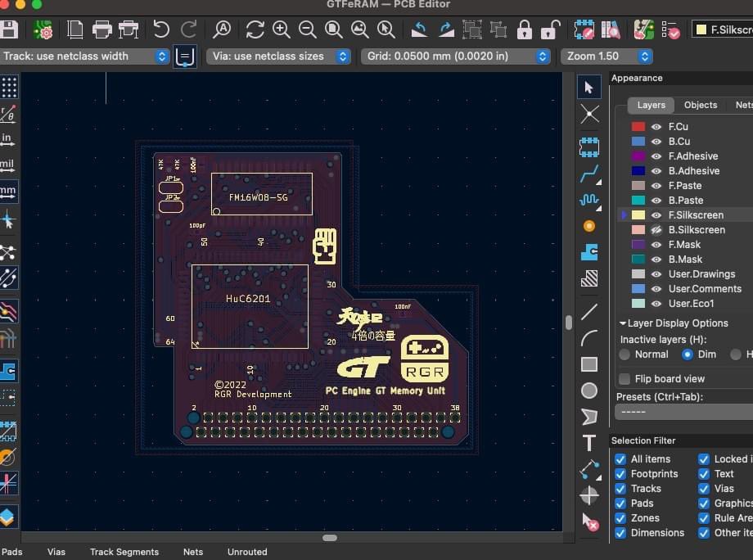The width and height of the screenshot is (753, 560).
Task: Show the hidden B.Silkscreen layer
Action: pyautogui.click(x=656, y=230)
